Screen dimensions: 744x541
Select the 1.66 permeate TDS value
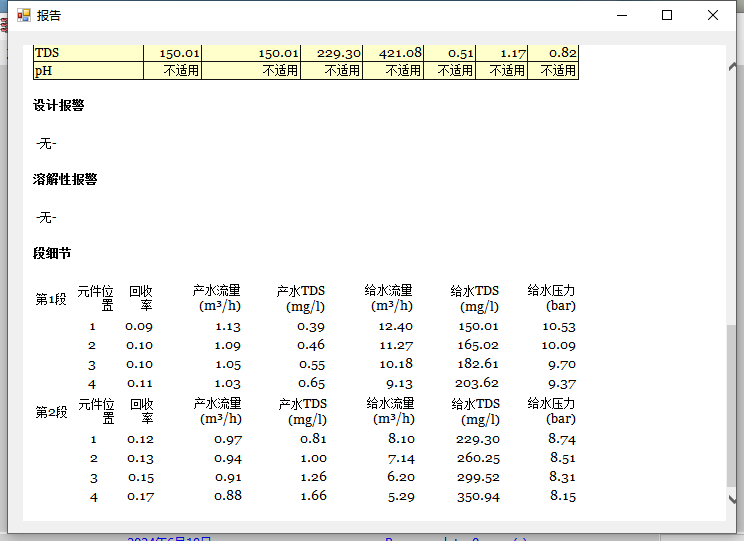point(312,496)
